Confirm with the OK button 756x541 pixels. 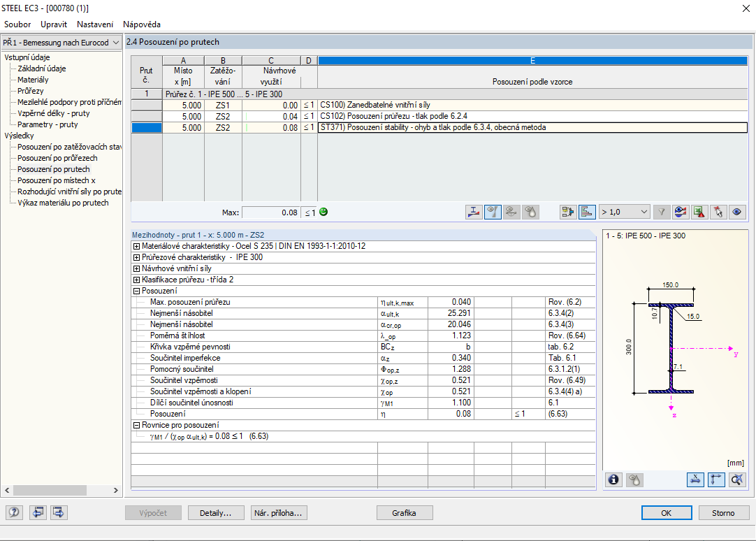coord(667,512)
